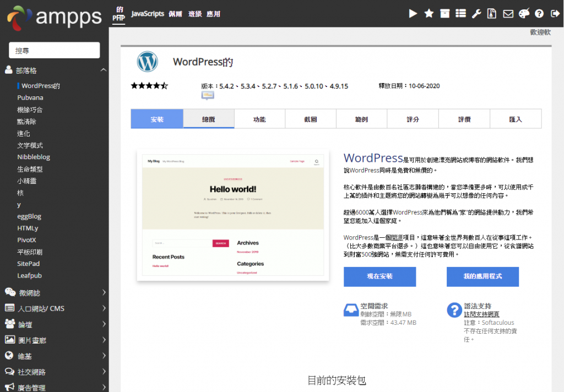Select PivotX in the sidebar
This screenshot has width=564, height=392.
click(26, 240)
